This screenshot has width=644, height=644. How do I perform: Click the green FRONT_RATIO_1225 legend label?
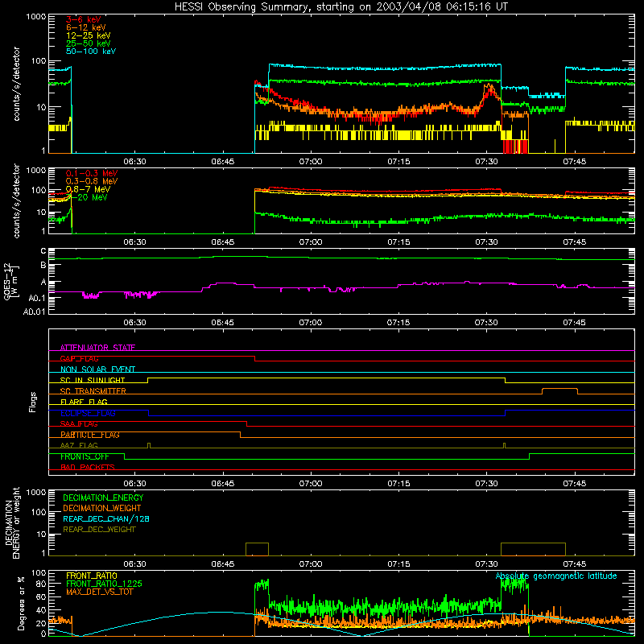pyautogui.click(x=105, y=584)
